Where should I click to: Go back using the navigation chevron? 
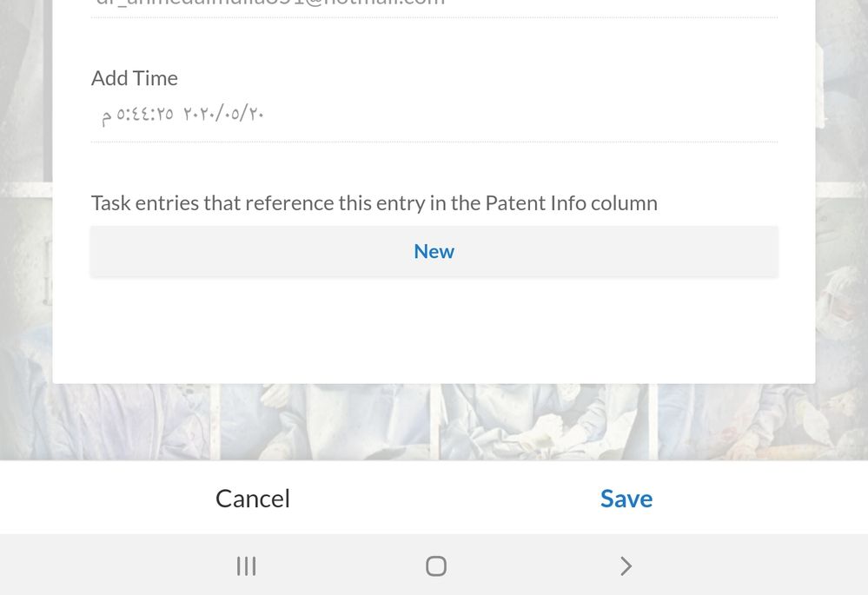point(626,565)
